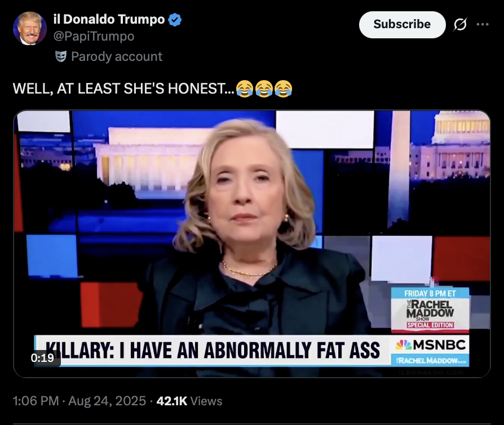Viewport: 504px width, 425px height.
Task: Click the WELL, AT LEAST SHE'S HONEST text
Action: (x=124, y=88)
